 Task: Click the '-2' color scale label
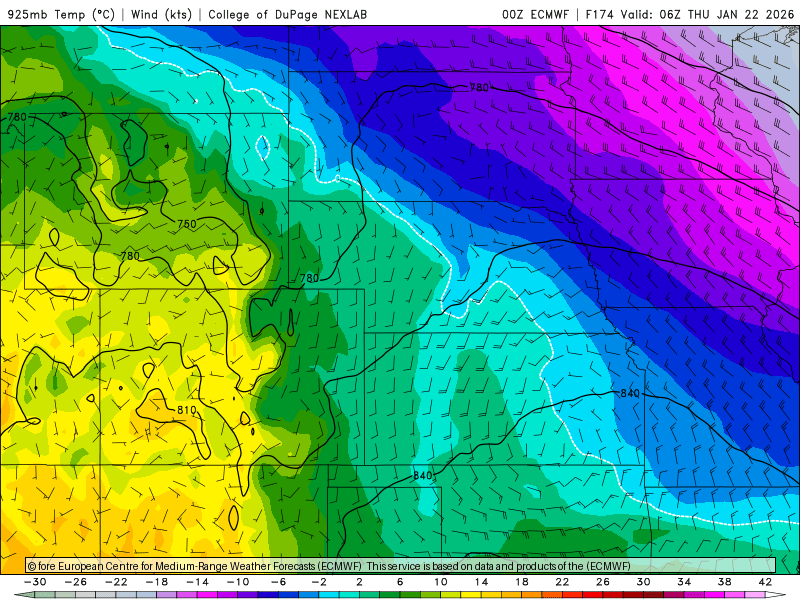click(319, 582)
